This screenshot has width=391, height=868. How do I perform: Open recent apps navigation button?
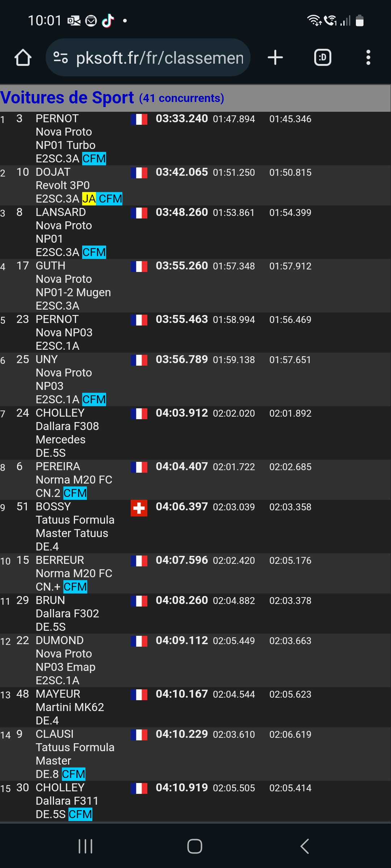(x=85, y=846)
